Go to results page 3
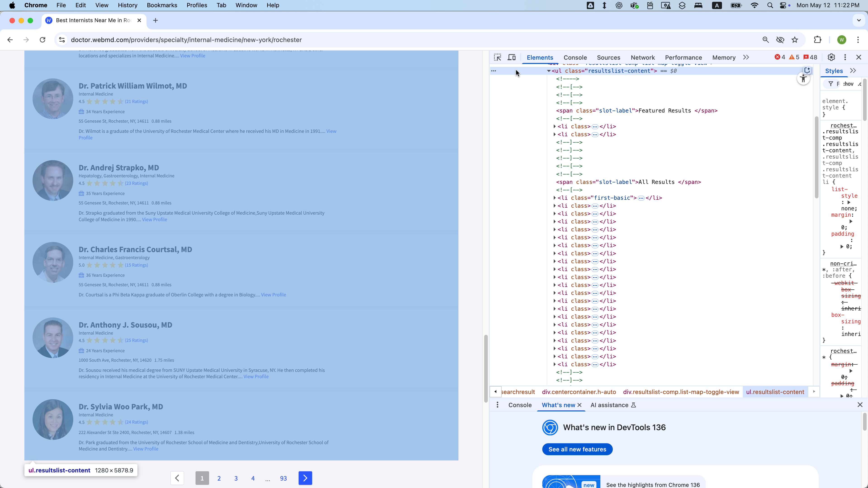 (x=236, y=478)
